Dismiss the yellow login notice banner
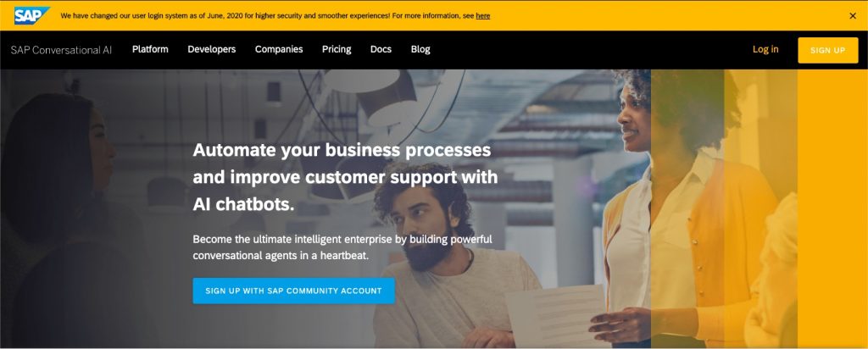The width and height of the screenshot is (868, 349). 853,16
